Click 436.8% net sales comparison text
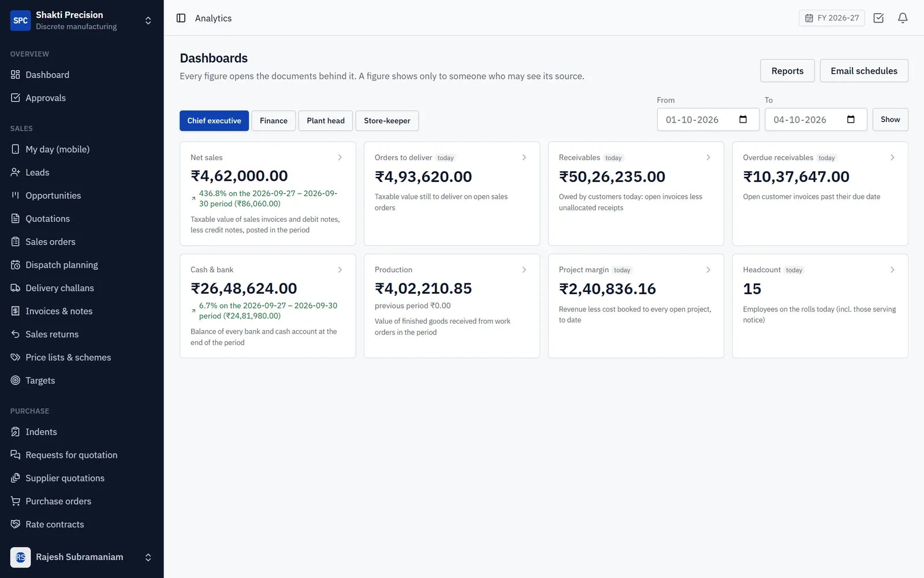Screen dimensions: 924x578 coord(268,198)
